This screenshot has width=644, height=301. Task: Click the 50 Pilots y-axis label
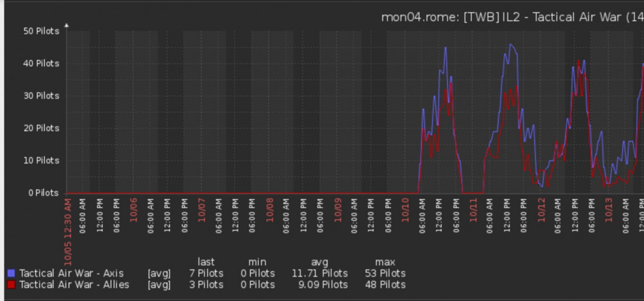tap(41, 31)
